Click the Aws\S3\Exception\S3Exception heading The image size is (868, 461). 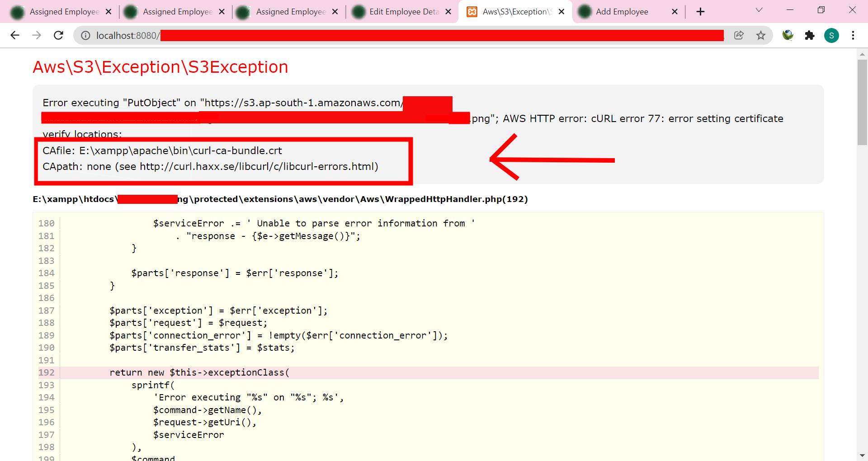[x=160, y=67]
